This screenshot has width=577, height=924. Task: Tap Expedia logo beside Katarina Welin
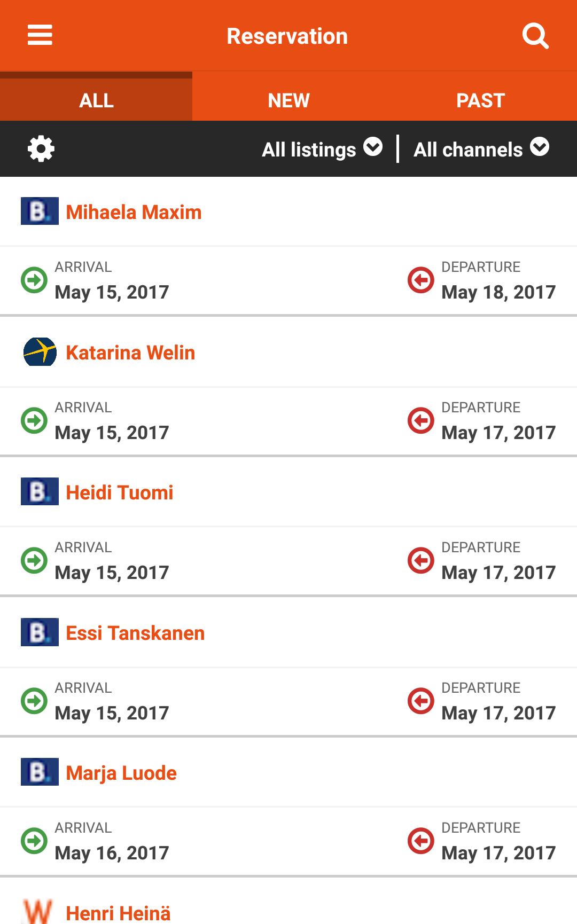click(40, 351)
